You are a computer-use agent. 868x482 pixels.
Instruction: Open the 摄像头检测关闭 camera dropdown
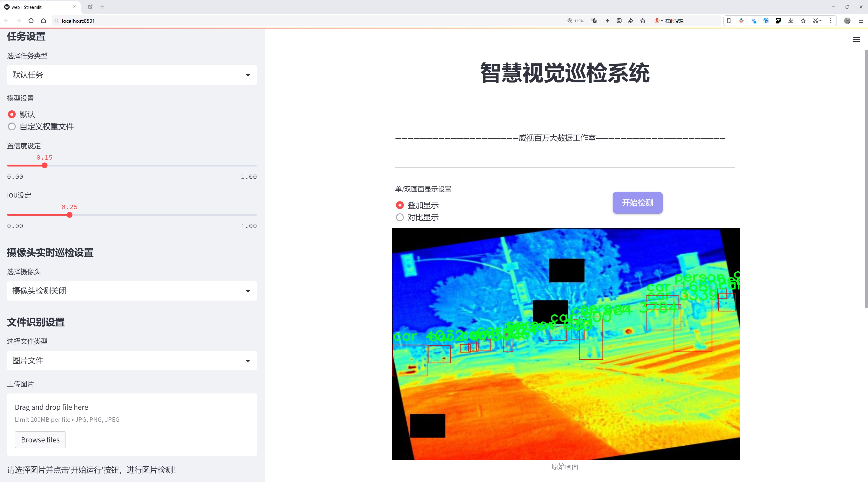pos(132,291)
